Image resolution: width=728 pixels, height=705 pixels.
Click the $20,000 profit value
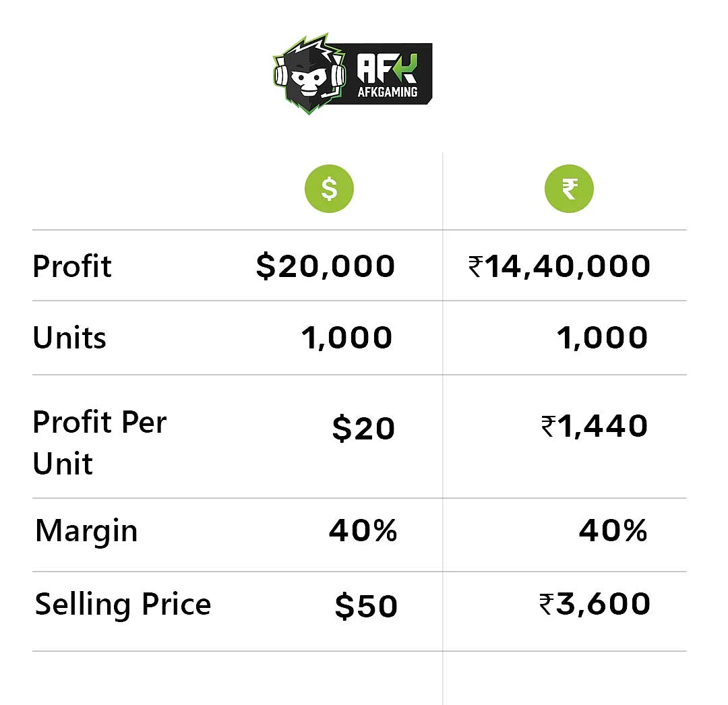coord(326,266)
